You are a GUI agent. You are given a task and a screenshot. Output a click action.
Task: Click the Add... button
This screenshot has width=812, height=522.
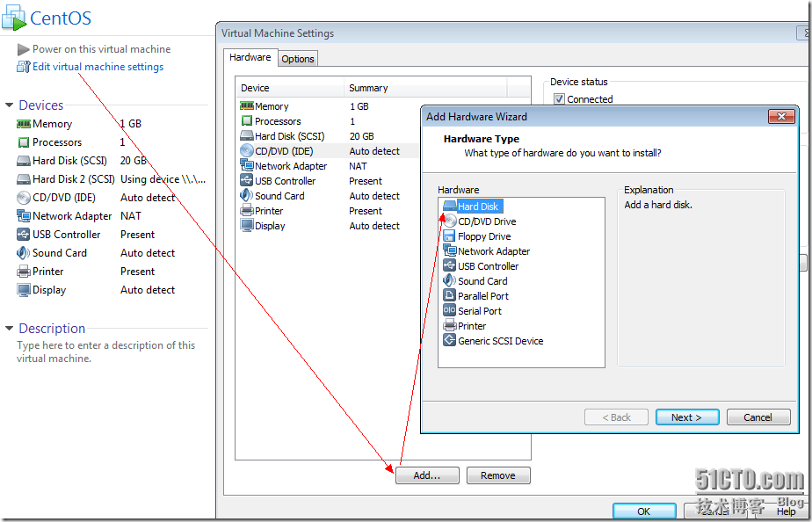[427, 475]
